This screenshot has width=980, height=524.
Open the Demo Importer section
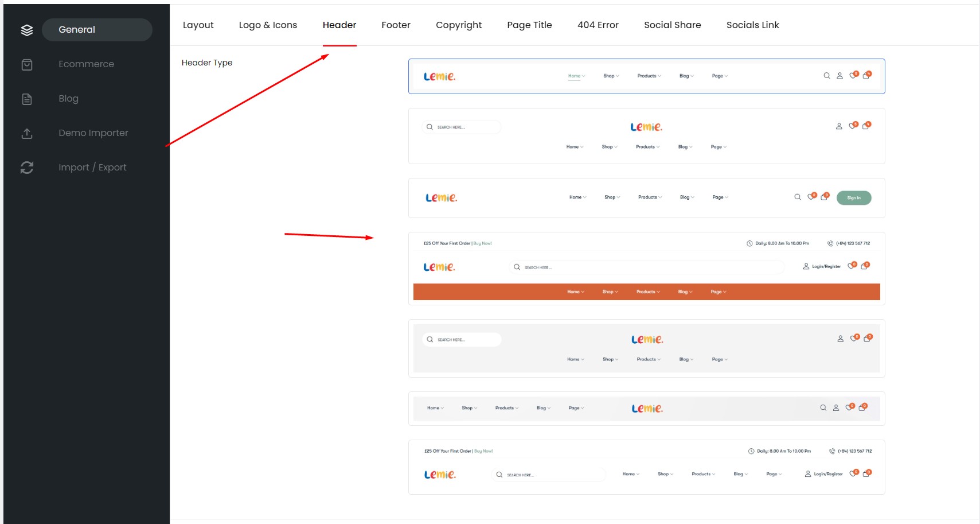click(93, 133)
